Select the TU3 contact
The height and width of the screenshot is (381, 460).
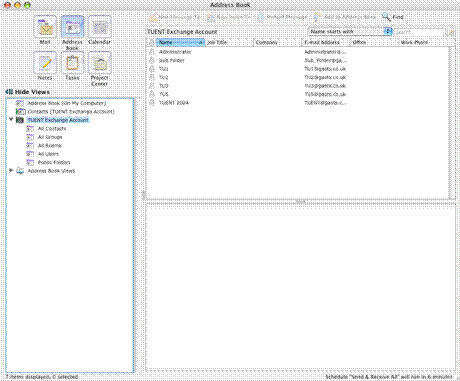coord(298,86)
